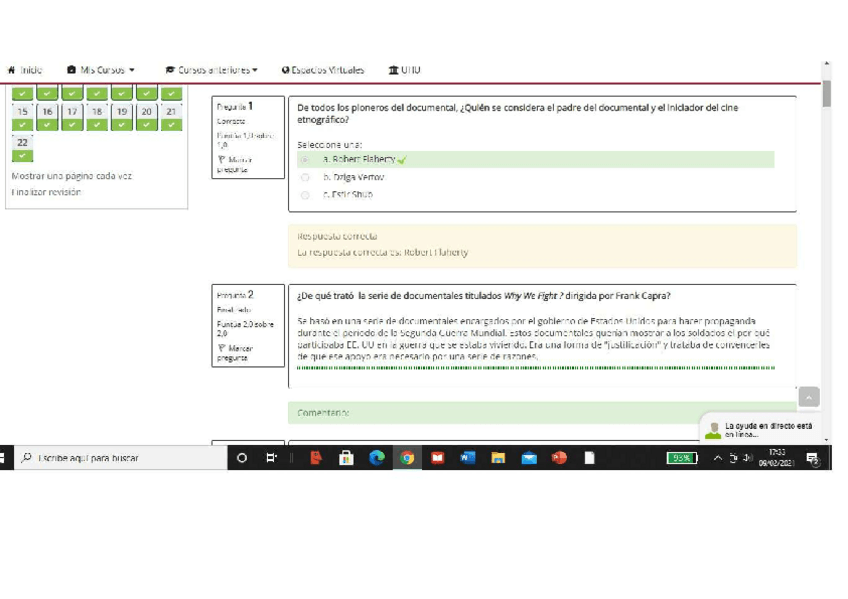
Task: Jump to question 17 in quiz navigation
Action: pos(72,117)
